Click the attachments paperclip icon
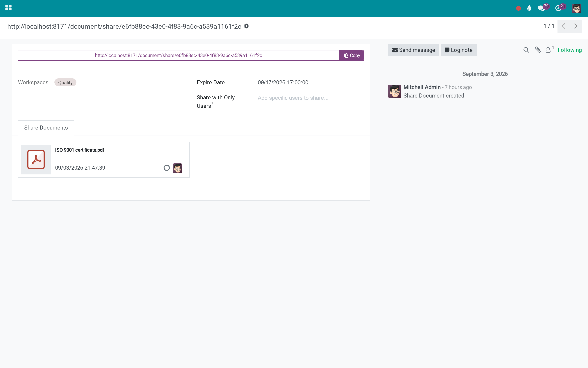588x368 pixels. tap(538, 50)
